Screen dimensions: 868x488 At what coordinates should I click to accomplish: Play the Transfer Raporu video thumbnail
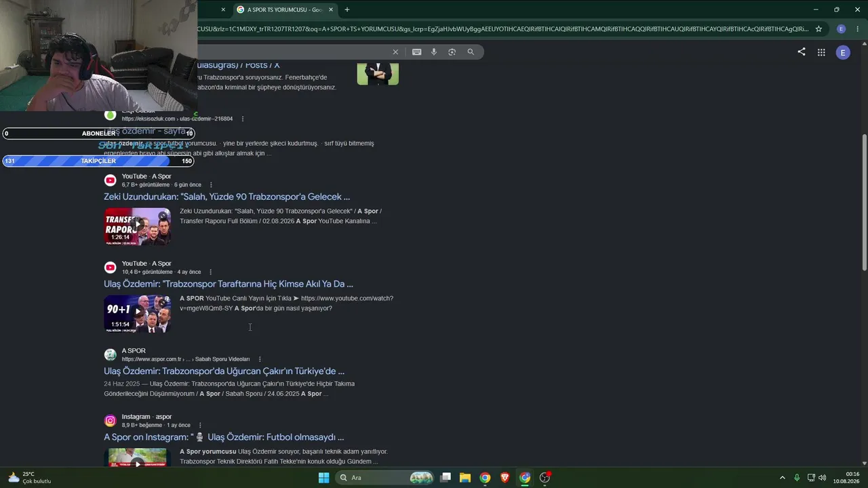tap(138, 226)
